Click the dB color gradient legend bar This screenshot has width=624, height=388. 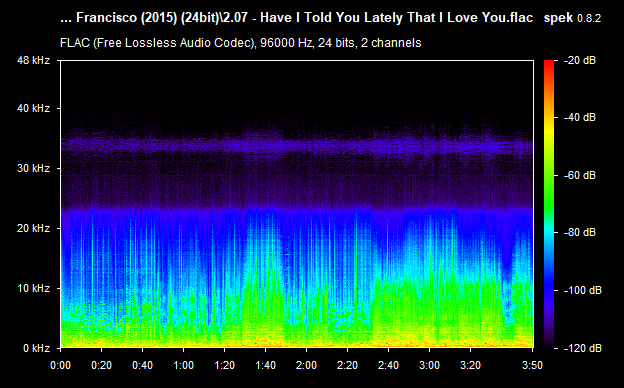549,204
